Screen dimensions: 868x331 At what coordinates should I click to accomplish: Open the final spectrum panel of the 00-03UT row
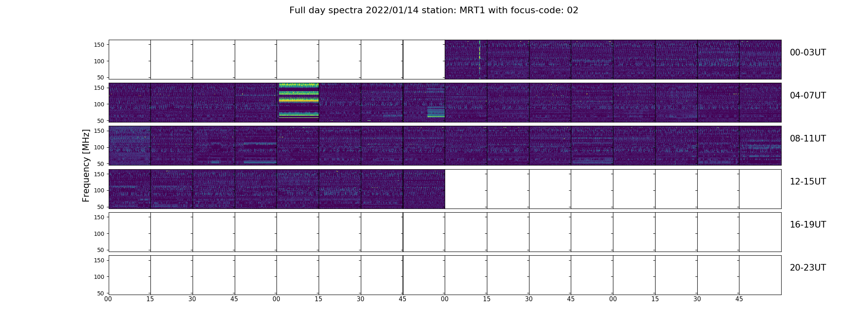(760, 59)
